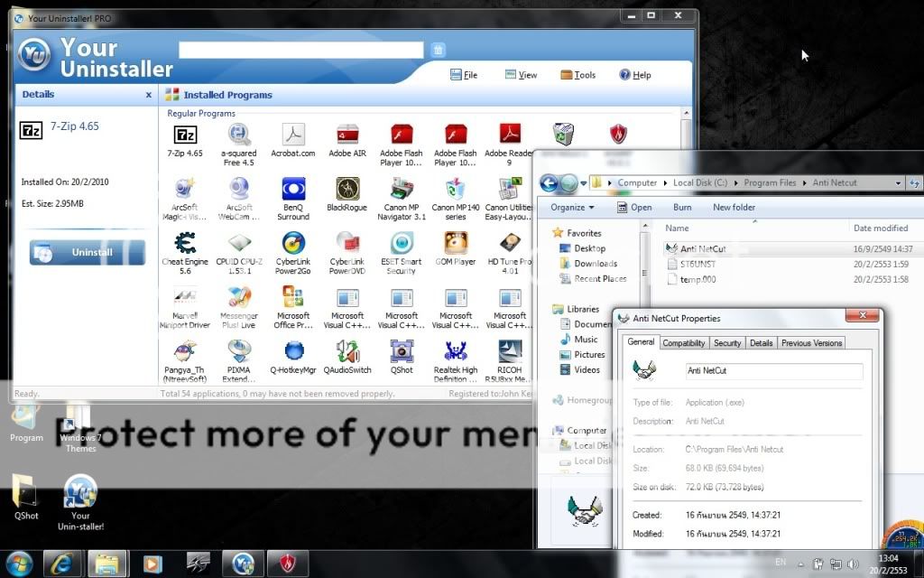Click the button beside the search field
The height and width of the screenshot is (578, 924).
click(x=438, y=51)
